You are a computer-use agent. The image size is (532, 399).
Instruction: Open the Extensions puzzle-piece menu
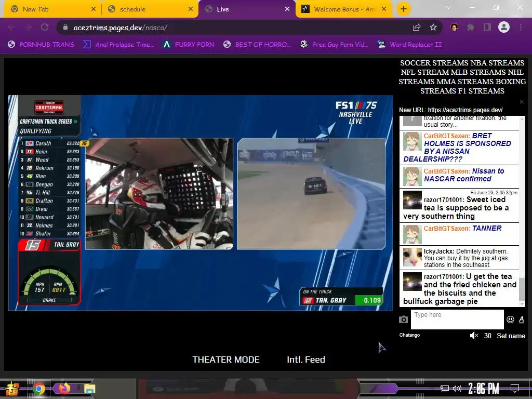tap(471, 28)
